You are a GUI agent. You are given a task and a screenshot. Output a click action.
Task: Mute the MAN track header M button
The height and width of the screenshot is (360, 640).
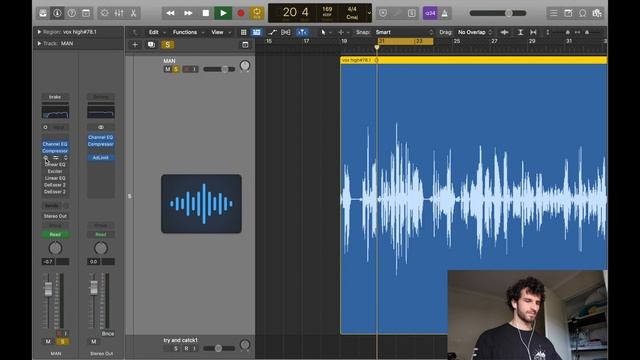coord(167,69)
